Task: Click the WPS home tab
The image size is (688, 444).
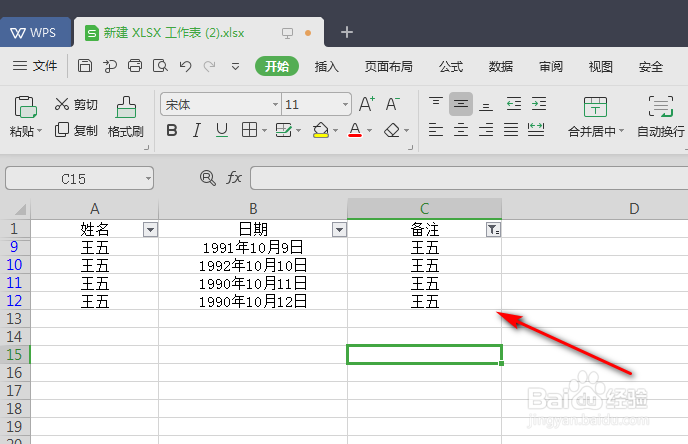Action: tap(35, 32)
